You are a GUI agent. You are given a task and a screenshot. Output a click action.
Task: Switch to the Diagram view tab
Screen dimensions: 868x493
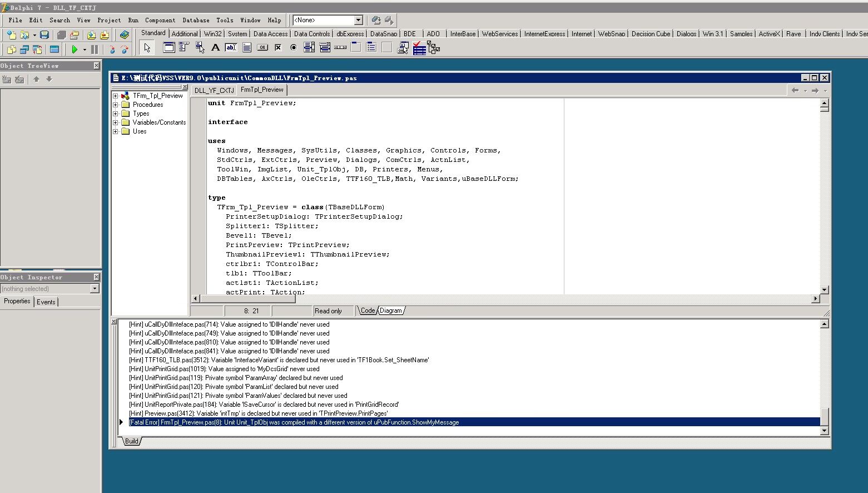(391, 310)
